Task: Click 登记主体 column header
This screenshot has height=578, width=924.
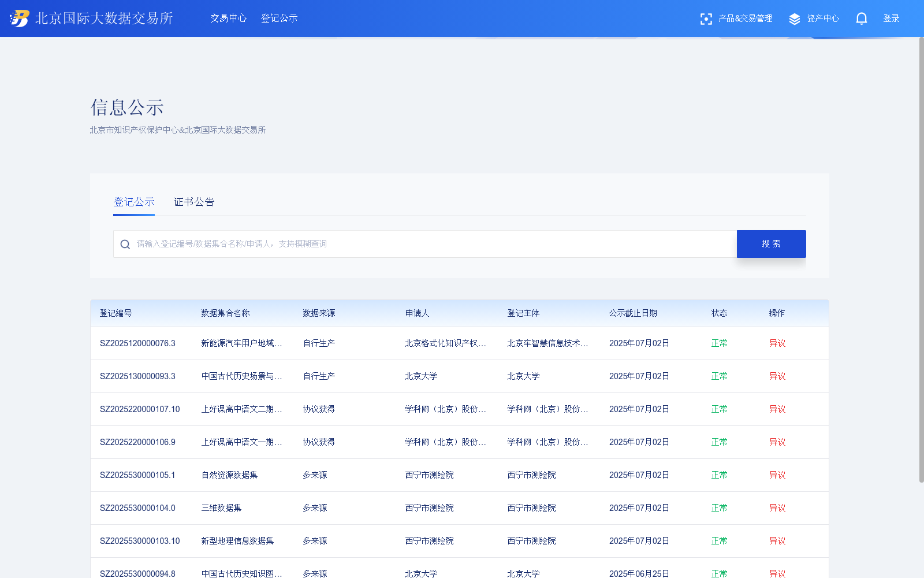Action: [x=523, y=313]
